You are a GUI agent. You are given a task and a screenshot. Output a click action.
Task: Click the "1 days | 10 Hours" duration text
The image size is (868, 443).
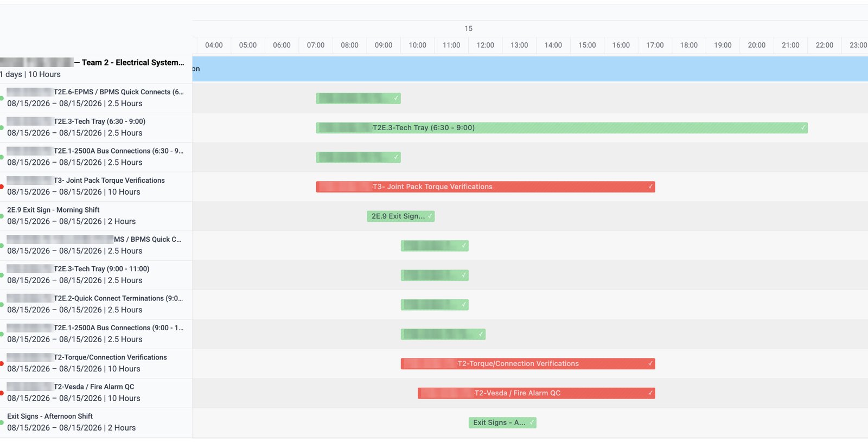tap(30, 74)
